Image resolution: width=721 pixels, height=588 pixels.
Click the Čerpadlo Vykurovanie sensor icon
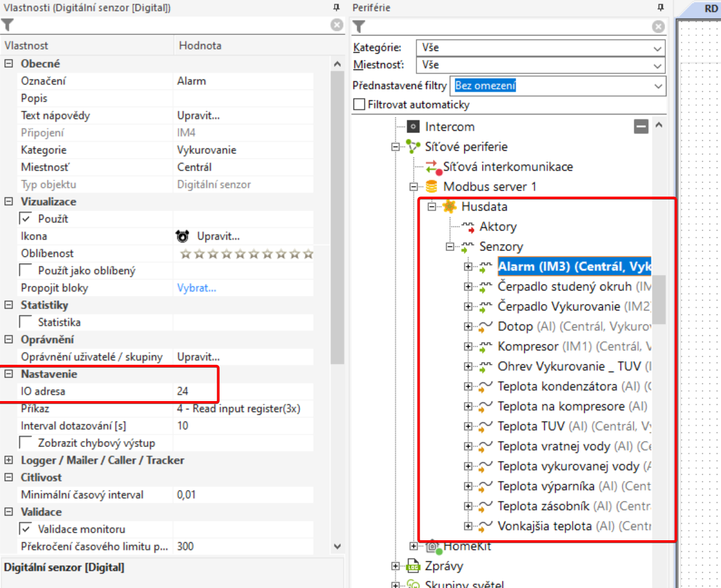[x=486, y=307]
